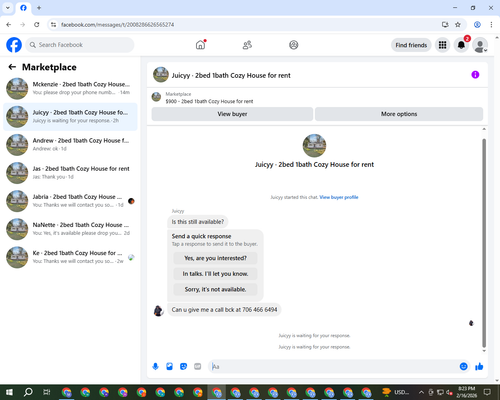Open the notifications bell icon

click(x=461, y=45)
